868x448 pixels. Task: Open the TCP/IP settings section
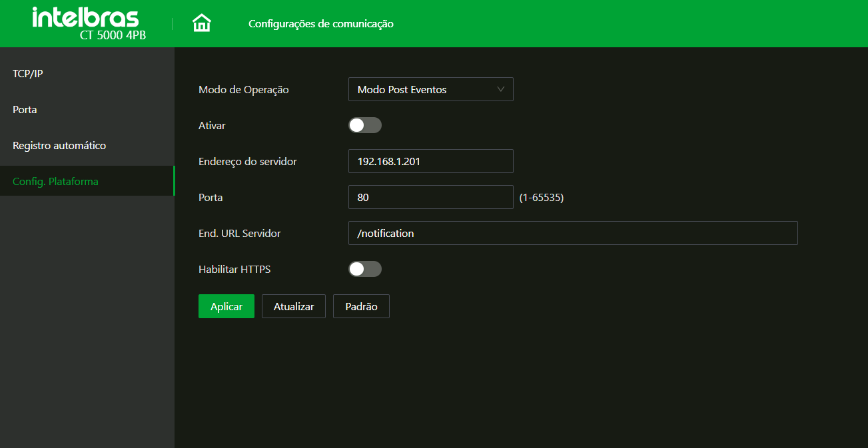pos(28,74)
